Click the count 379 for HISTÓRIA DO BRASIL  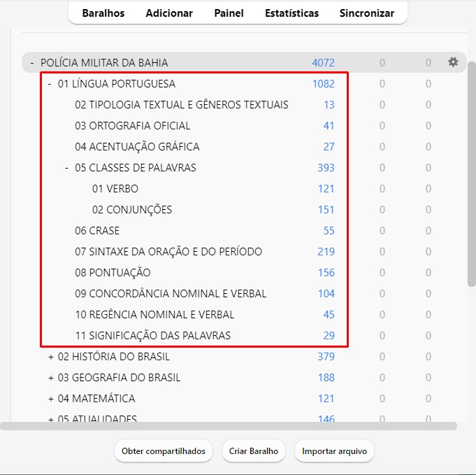point(326,357)
